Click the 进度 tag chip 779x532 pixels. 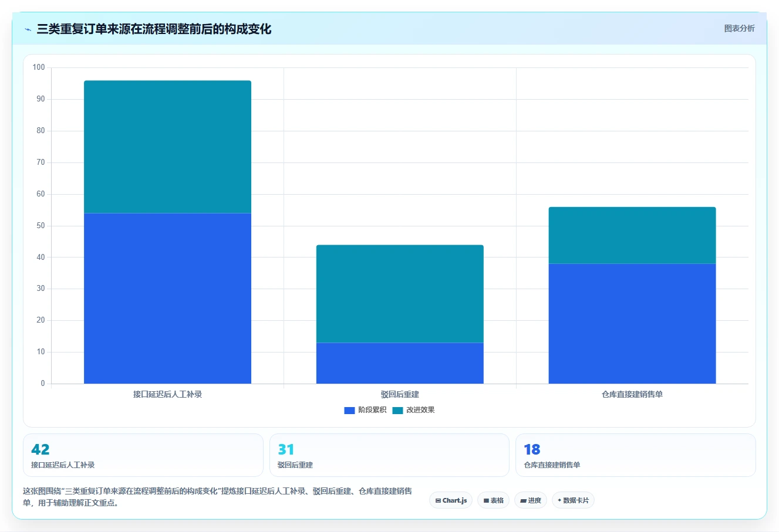[531, 500]
